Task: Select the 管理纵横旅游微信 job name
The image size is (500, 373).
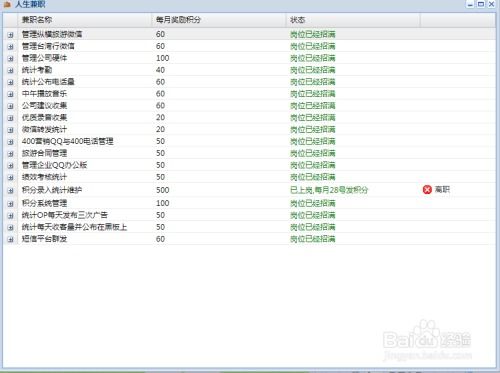Action: pos(52,34)
